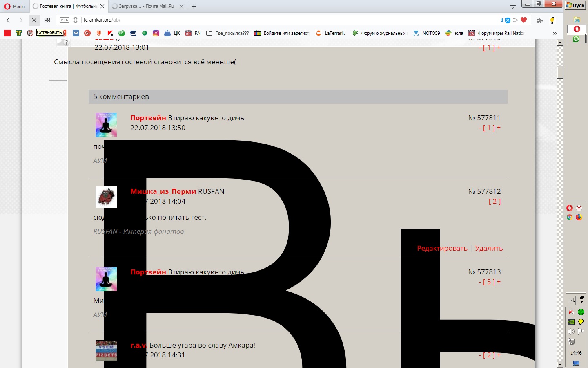Open Мишка_из_Перми user profile
Screen dimensions: 588x368
coord(163,191)
